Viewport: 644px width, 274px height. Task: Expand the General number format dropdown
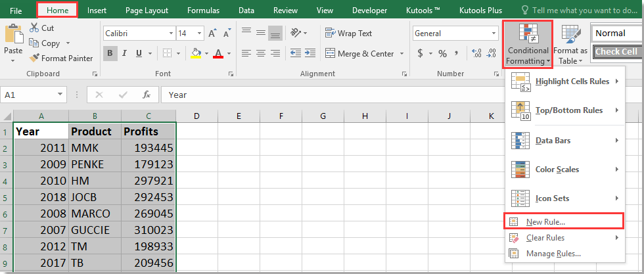[494, 34]
